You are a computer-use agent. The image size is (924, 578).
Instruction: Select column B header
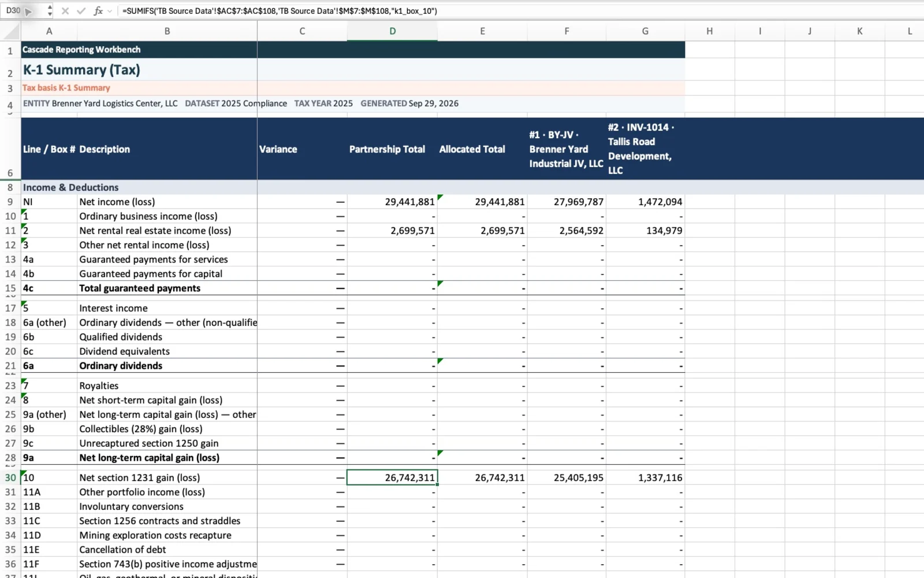coord(167,31)
